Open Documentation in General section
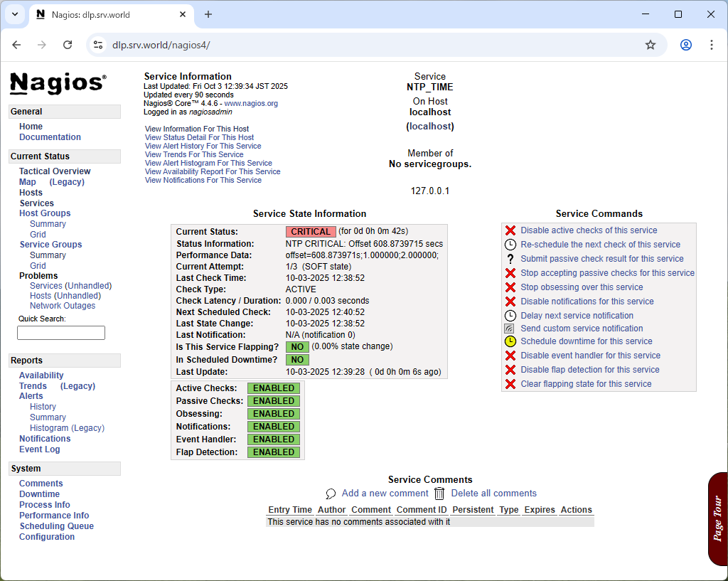The image size is (728, 581). pos(50,137)
